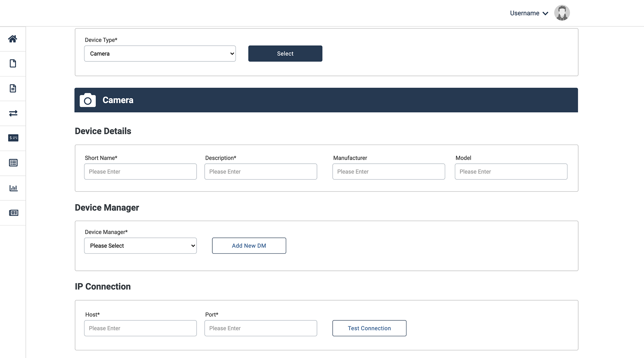
Task: Open the text document sidebar icon
Action: point(13,88)
